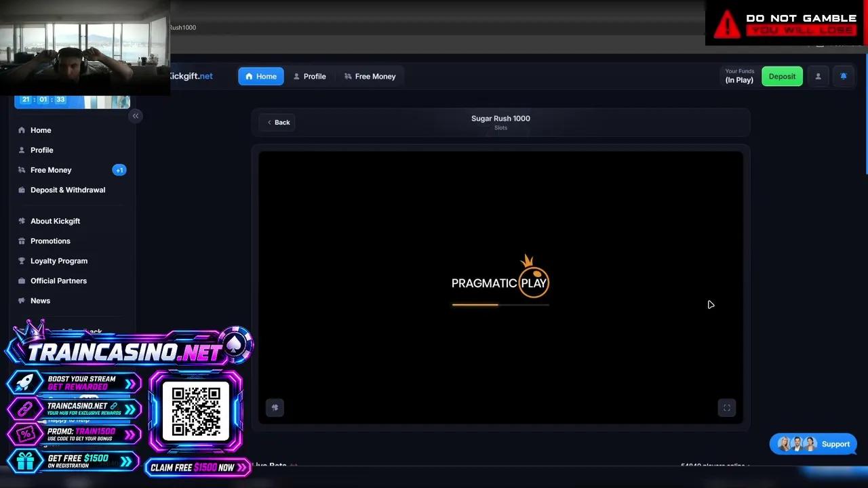
Task: Click the Pragmatic Play loading progress bar
Action: pyautogui.click(x=500, y=305)
